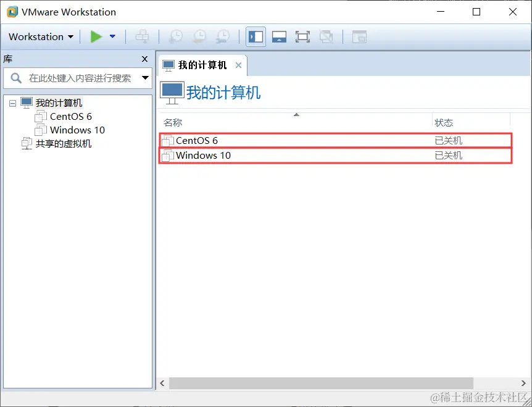
Task: Click the VMware Workstation title bar icon
Action: 12,12
